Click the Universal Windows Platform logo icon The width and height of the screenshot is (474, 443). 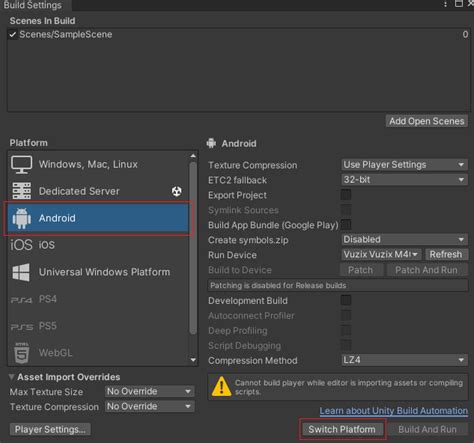[21, 272]
